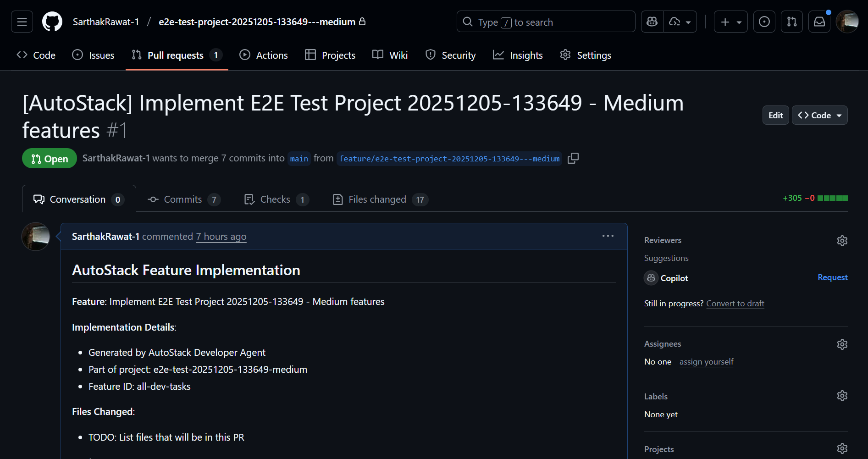
Task: Open the comment options ellipsis menu
Action: pyautogui.click(x=608, y=236)
